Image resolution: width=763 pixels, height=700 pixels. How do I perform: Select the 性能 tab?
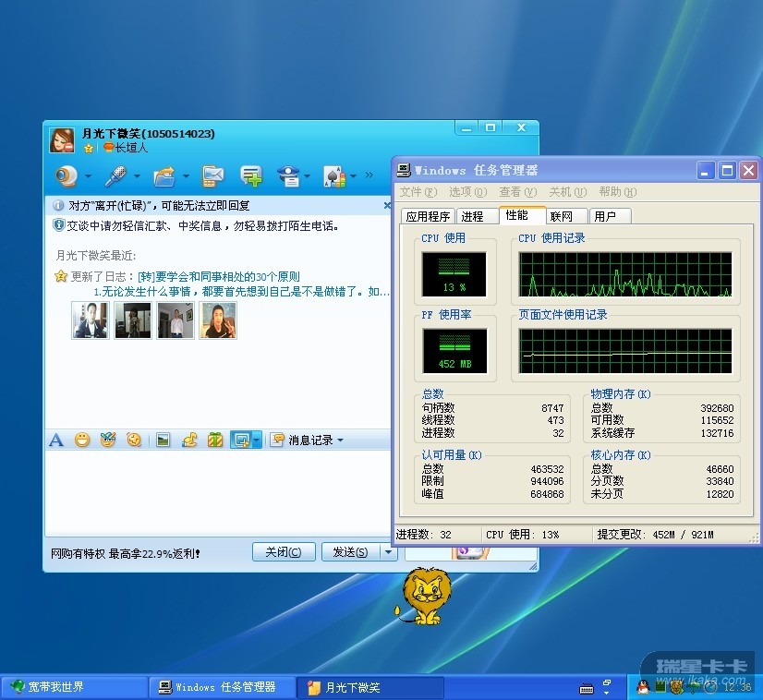click(x=522, y=215)
